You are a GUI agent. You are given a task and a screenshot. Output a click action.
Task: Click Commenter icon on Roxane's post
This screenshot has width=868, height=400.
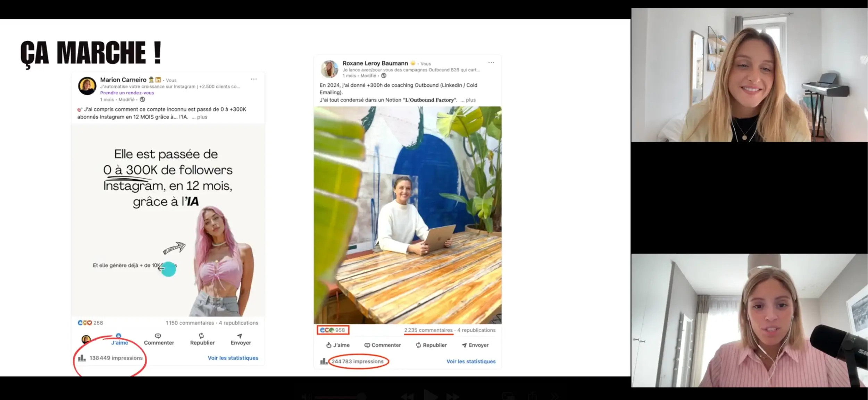pyautogui.click(x=367, y=345)
